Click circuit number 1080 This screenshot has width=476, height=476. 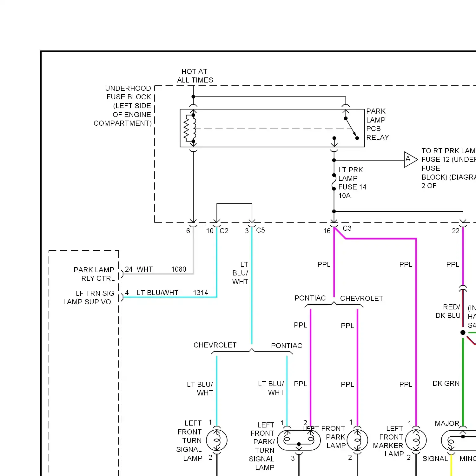point(179,269)
